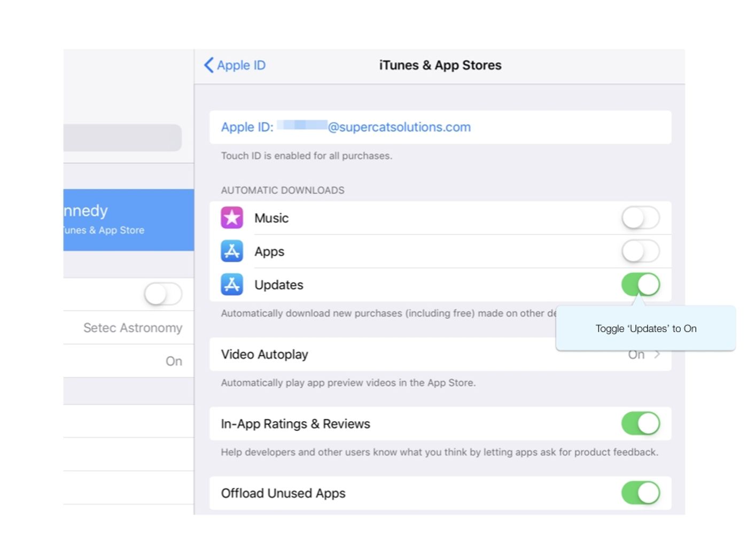Tap the Apple ID email link

[x=346, y=127]
